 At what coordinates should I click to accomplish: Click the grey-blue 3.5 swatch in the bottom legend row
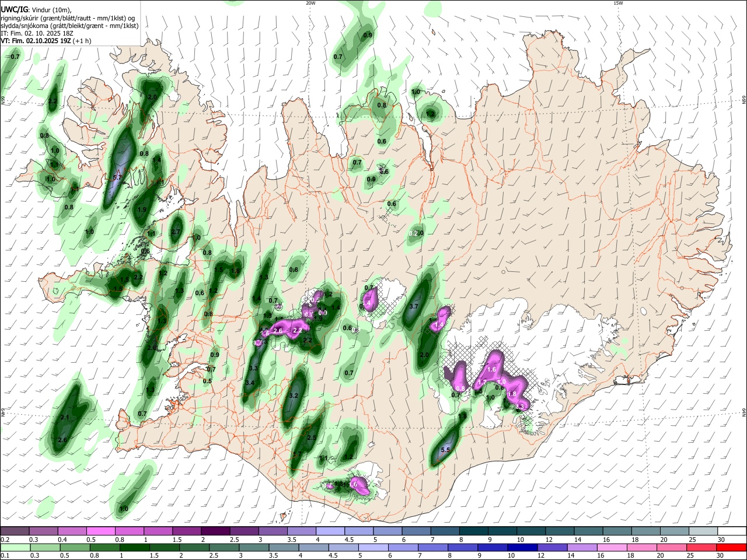(284, 547)
